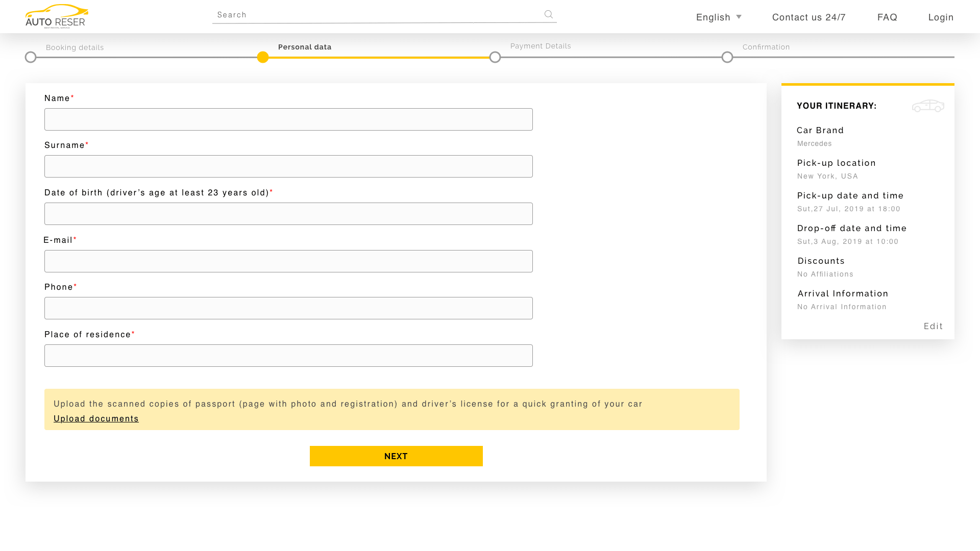Click the Personal data filled step marker
Screen dimensions: 980x551
click(262, 57)
